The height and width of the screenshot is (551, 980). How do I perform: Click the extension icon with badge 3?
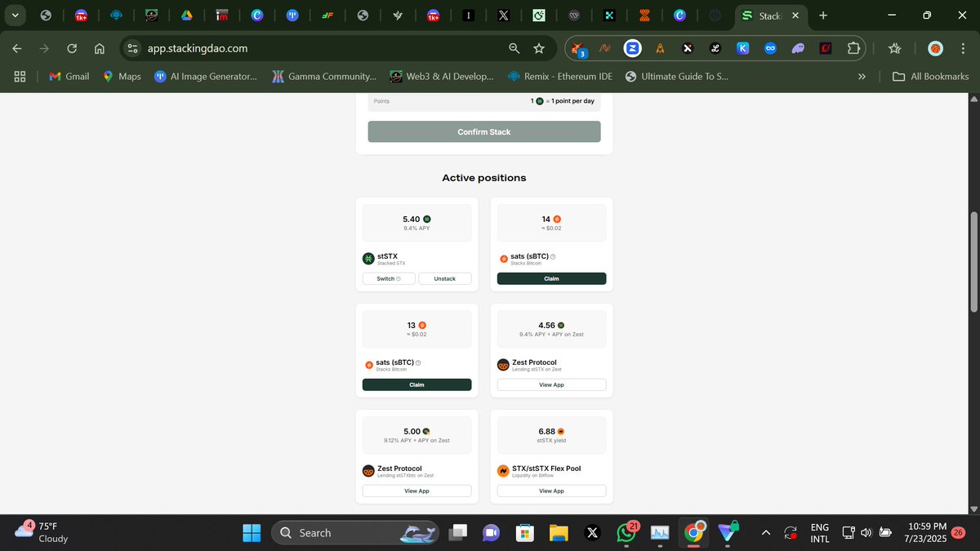tap(577, 49)
